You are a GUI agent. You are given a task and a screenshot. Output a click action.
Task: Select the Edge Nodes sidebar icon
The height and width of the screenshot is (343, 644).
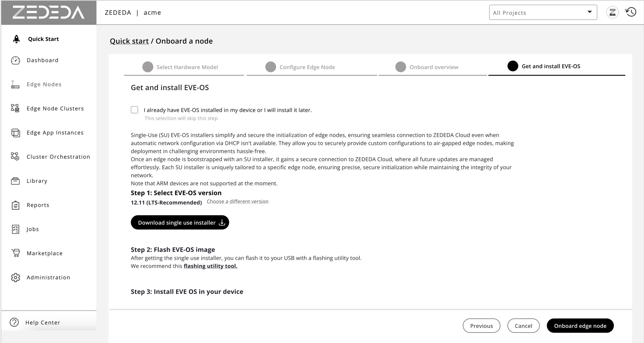[x=15, y=84]
